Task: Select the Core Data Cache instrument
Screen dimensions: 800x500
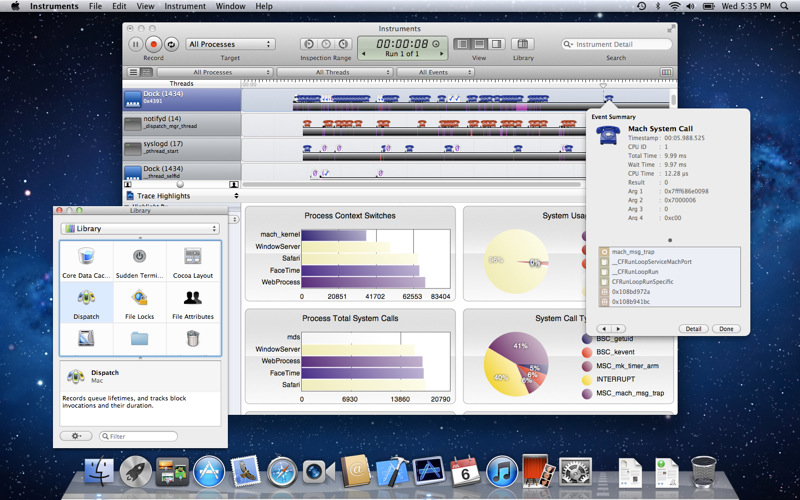Action: pyautogui.click(x=86, y=261)
